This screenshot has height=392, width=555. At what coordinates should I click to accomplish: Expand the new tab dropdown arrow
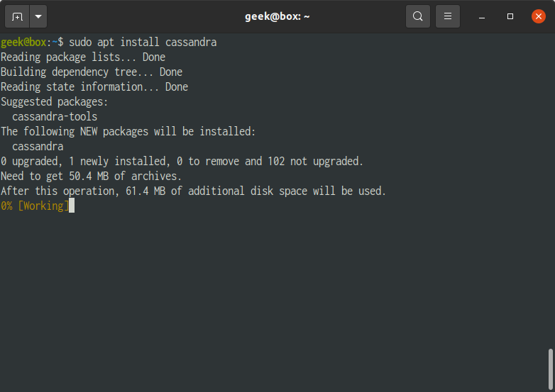tap(38, 16)
